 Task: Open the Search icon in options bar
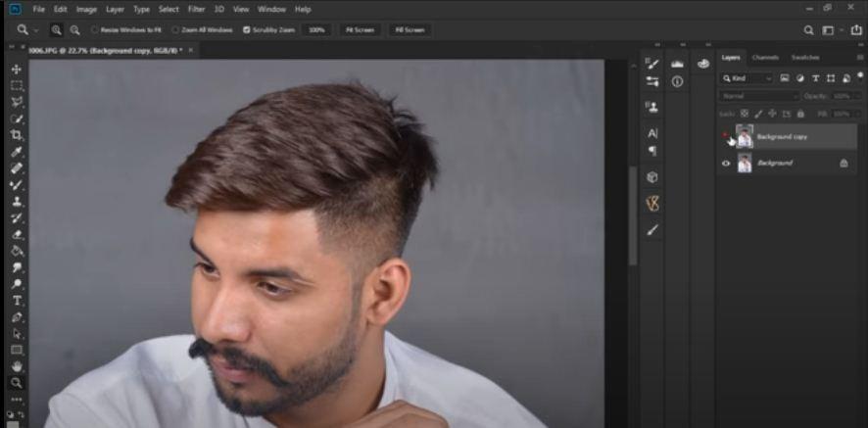point(809,30)
